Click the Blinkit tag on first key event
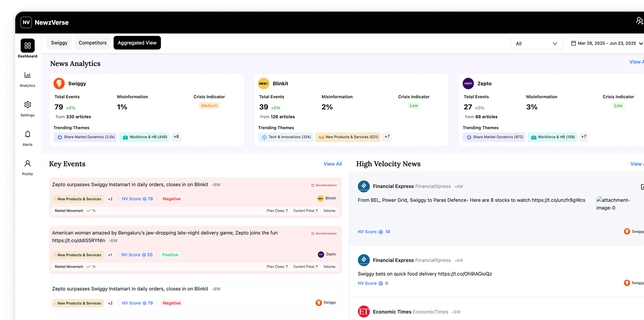644x320 pixels. click(327, 198)
